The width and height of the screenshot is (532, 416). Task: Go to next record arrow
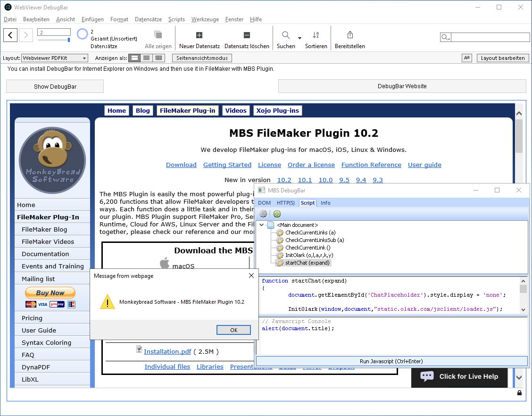tap(26, 35)
